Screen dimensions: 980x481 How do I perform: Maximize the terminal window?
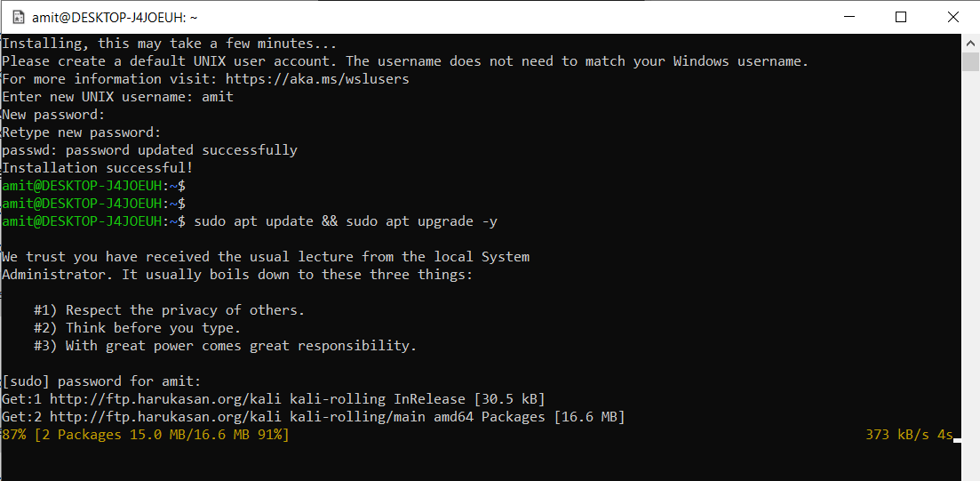pos(901,18)
